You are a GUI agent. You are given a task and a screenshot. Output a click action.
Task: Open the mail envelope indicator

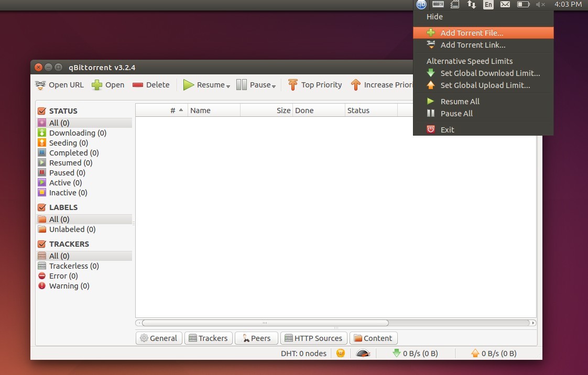point(505,4)
